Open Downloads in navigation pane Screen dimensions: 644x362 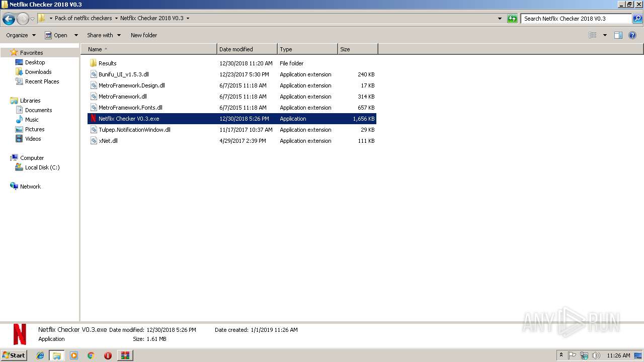38,72
